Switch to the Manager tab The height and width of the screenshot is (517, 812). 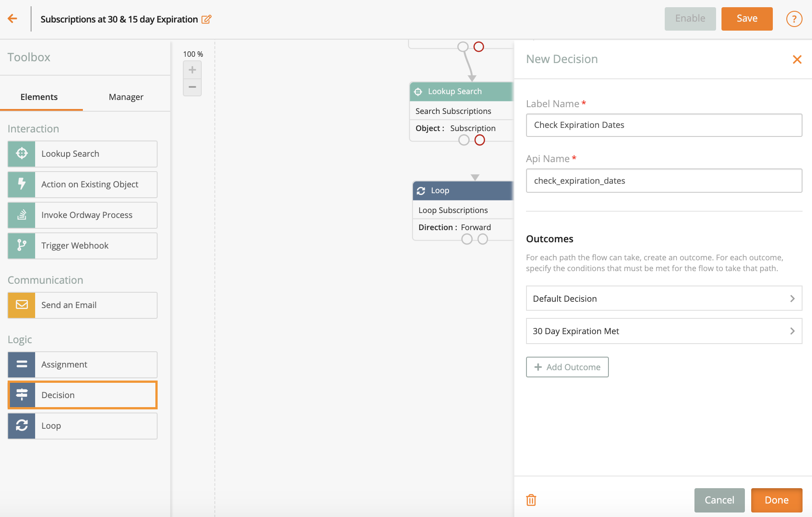pos(126,97)
